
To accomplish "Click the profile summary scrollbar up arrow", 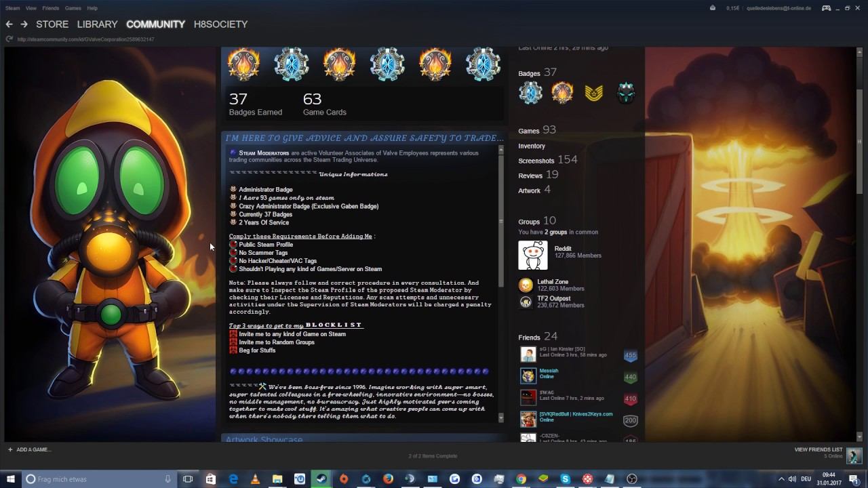I will point(501,149).
